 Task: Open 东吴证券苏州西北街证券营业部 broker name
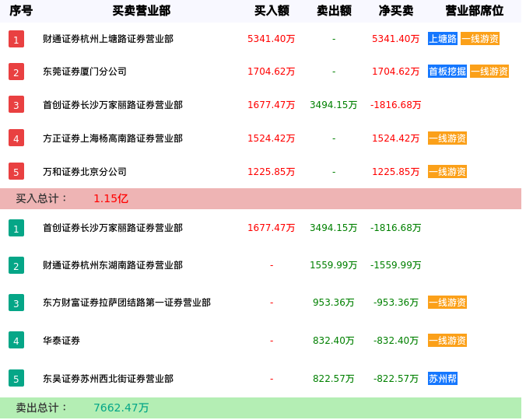coord(108,379)
